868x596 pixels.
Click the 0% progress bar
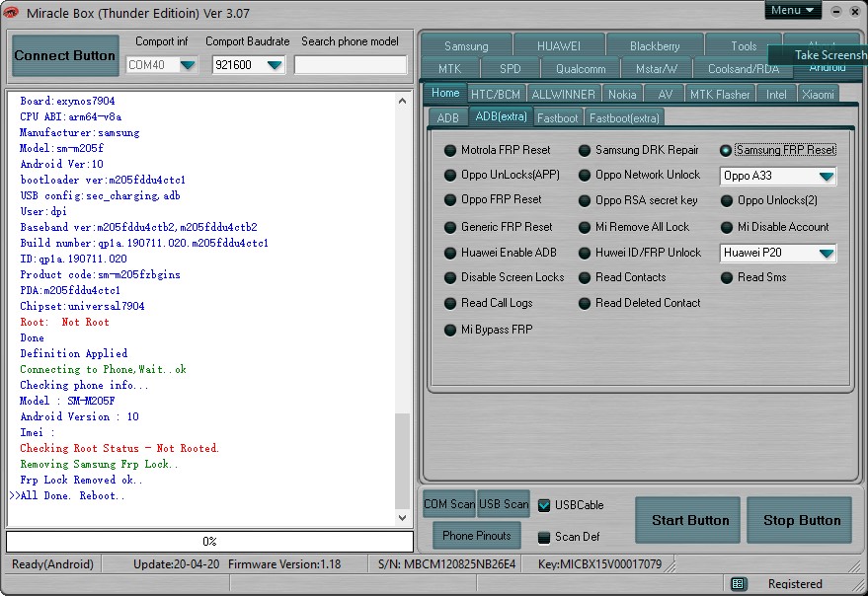[x=209, y=541]
